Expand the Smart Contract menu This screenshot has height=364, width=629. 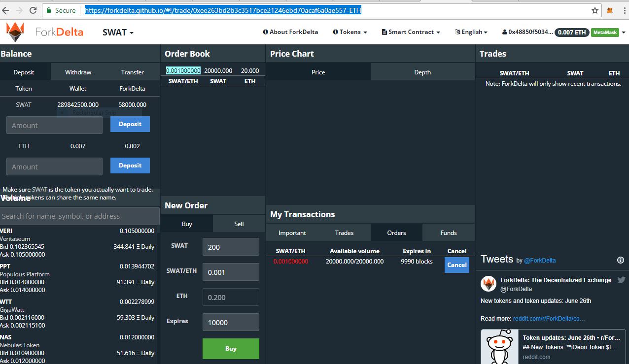[411, 32]
